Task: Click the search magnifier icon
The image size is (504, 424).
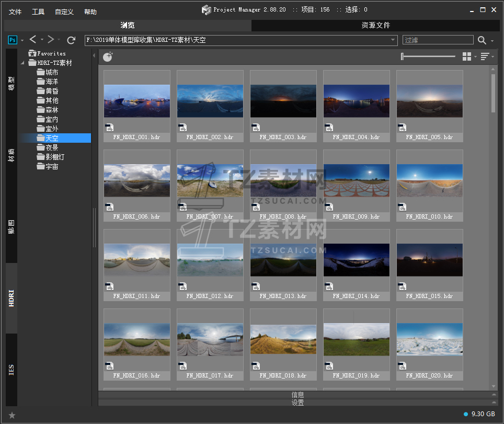Action: [482, 40]
